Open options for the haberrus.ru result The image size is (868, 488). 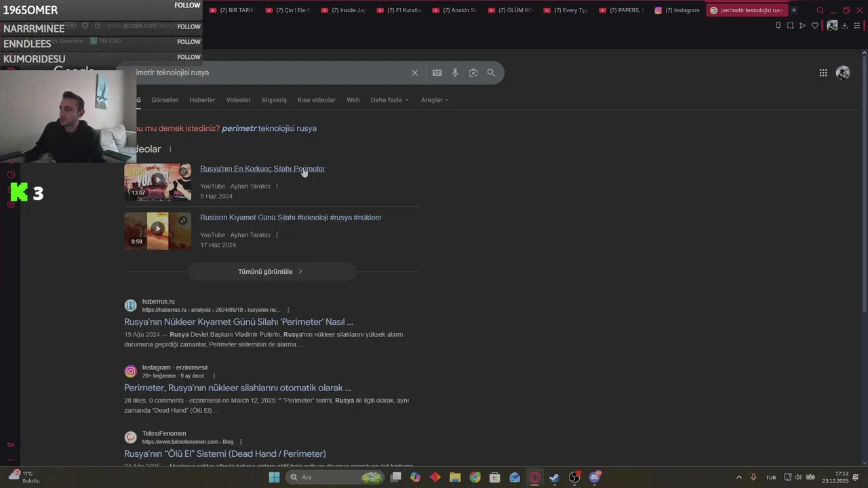288,310
